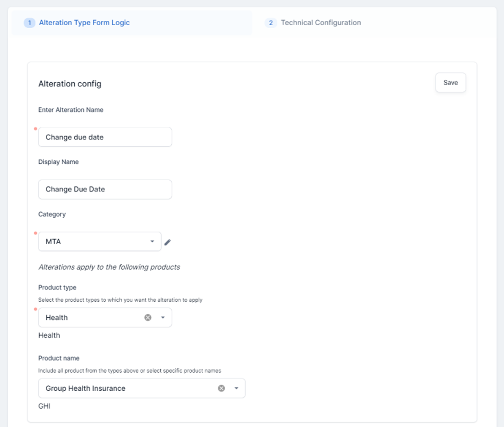The image size is (504, 427).
Task: Open the Product name dropdown arrow
Action: click(237, 389)
